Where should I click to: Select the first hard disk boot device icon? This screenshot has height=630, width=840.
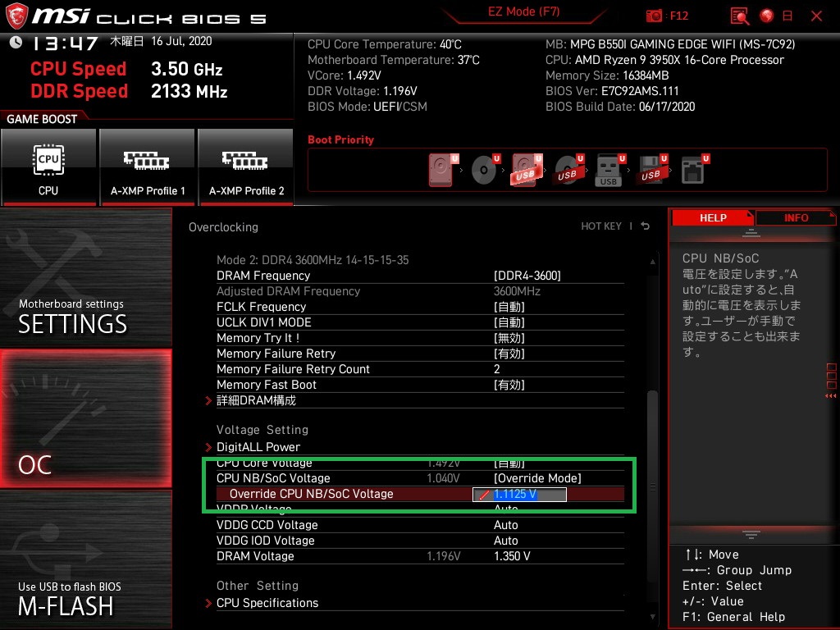442,170
